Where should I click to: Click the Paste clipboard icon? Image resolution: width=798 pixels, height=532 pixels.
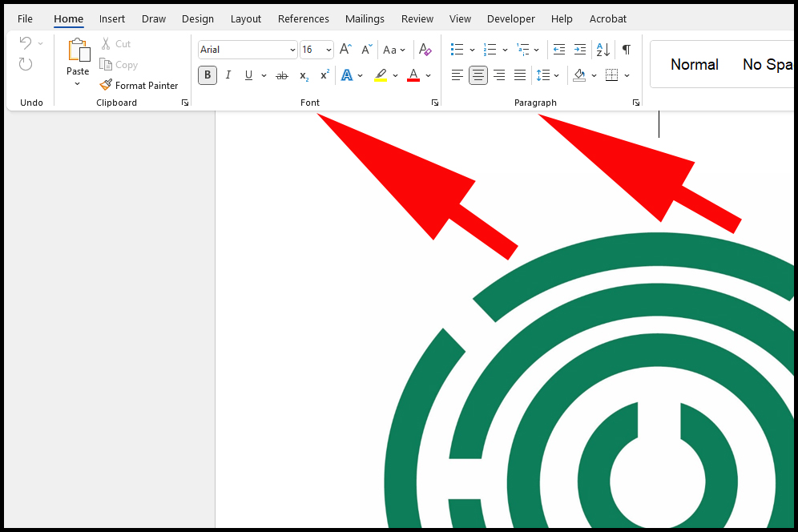(79, 50)
